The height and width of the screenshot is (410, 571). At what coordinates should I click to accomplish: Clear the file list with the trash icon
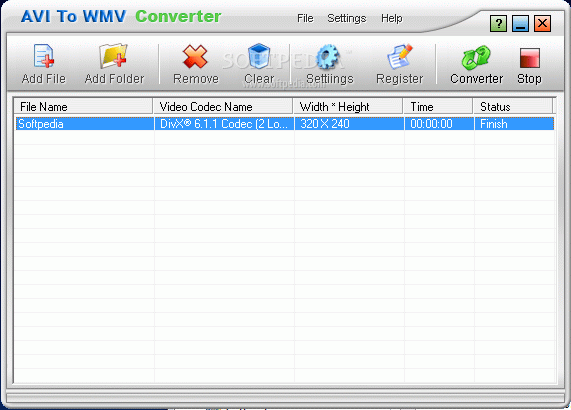coord(259,56)
